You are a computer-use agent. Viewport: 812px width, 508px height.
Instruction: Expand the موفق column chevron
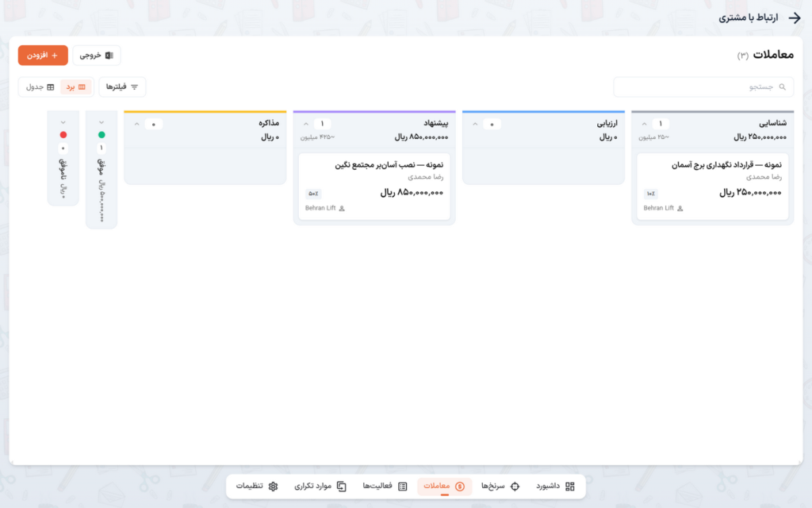pyautogui.click(x=101, y=122)
